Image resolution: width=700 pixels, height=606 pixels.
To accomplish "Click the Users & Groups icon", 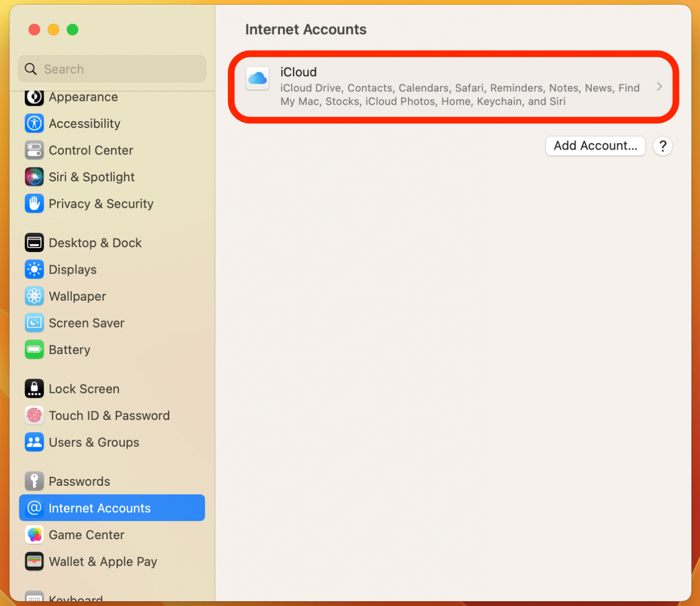I will click(34, 442).
